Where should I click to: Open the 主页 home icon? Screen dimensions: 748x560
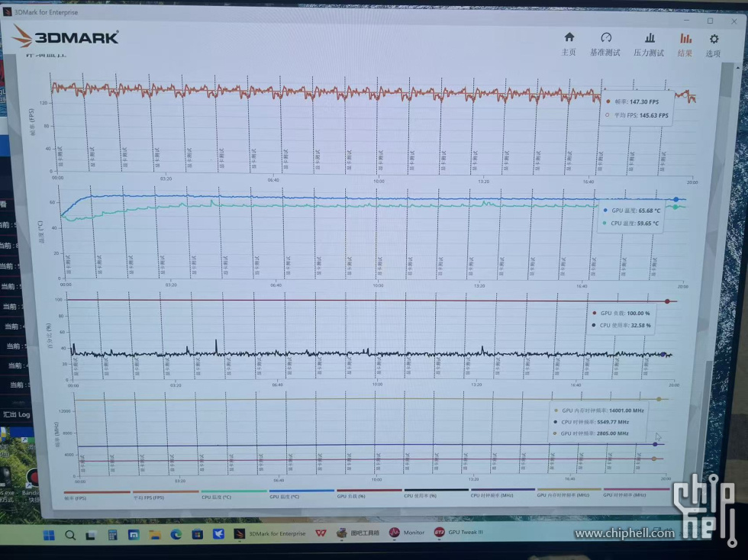pyautogui.click(x=569, y=37)
